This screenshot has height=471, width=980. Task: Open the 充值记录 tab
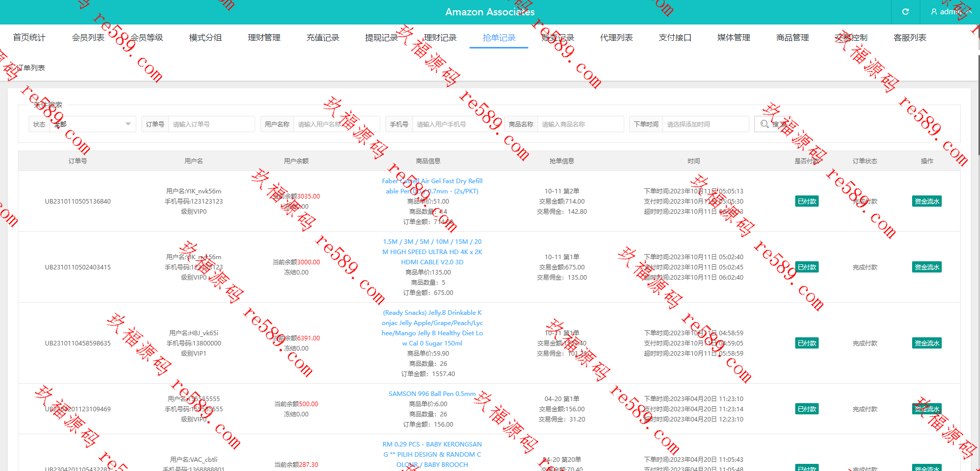pyautogui.click(x=323, y=38)
